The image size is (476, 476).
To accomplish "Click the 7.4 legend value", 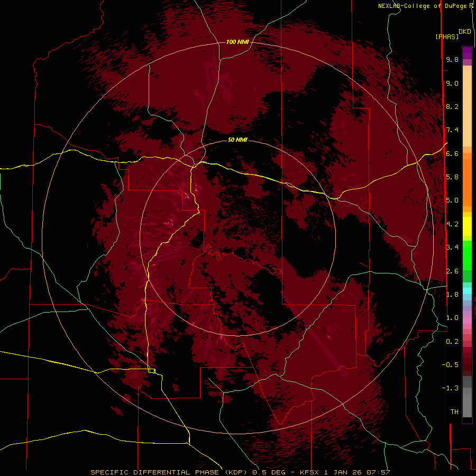I will 452,130.
